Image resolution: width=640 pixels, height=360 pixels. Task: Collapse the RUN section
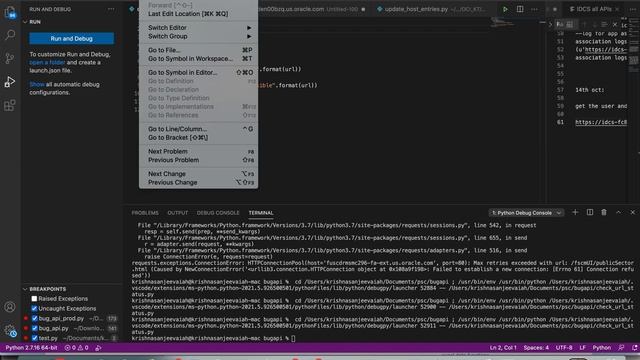tap(25, 22)
